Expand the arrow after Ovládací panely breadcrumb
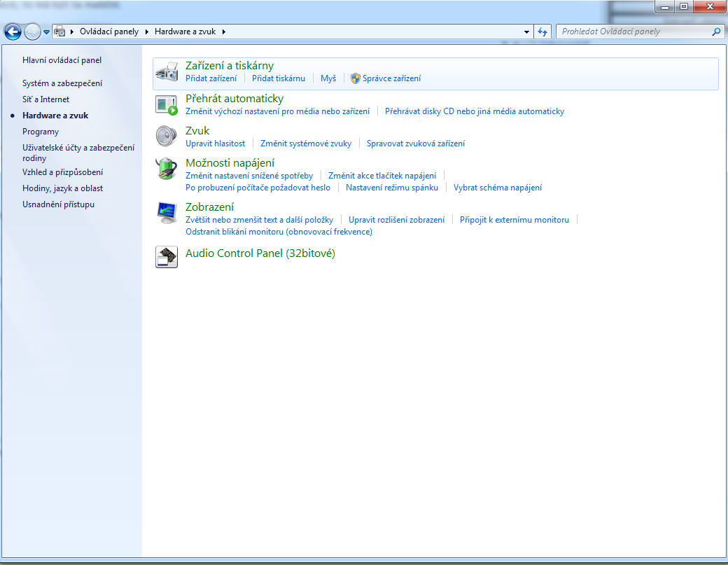This screenshot has width=728, height=565. click(x=147, y=32)
